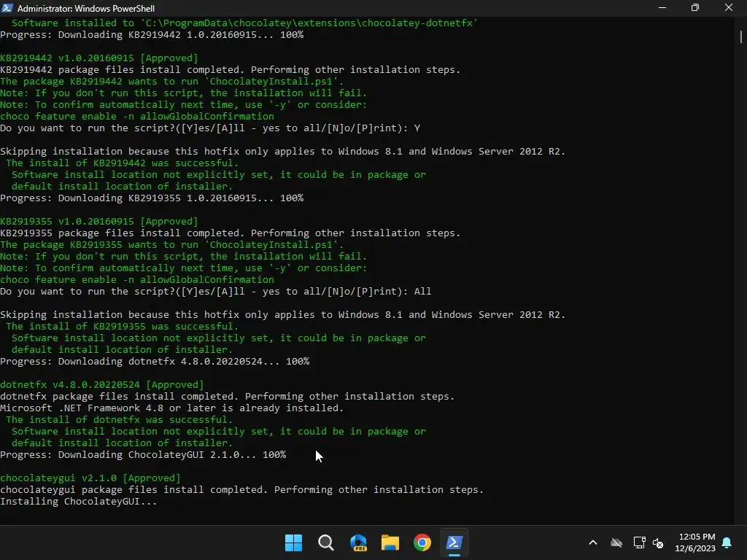
Task: Click the 'Installing ChocolateyGUI...' line
Action: [79, 502]
